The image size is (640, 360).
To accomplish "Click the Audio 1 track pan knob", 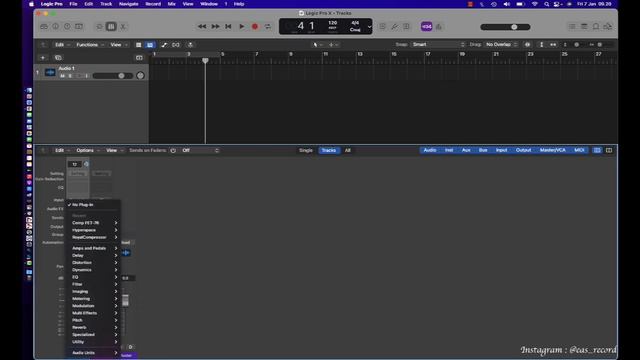I will point(140,76).
